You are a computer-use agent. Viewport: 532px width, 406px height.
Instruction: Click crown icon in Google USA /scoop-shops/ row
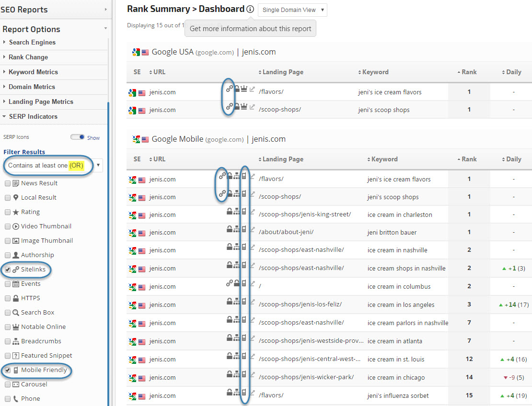tap(244, 107)
